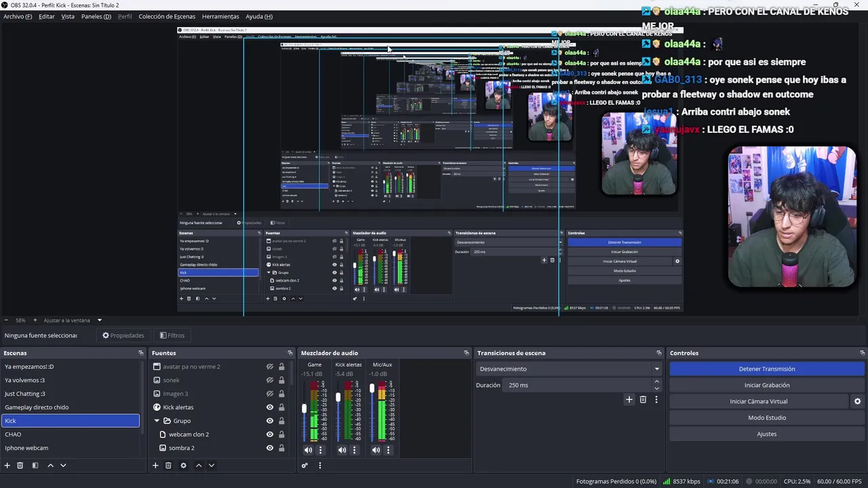Add a scene transition with plus
Viewport: 868px width, 488px height.
pyautogui.click(x=629, y=400)
